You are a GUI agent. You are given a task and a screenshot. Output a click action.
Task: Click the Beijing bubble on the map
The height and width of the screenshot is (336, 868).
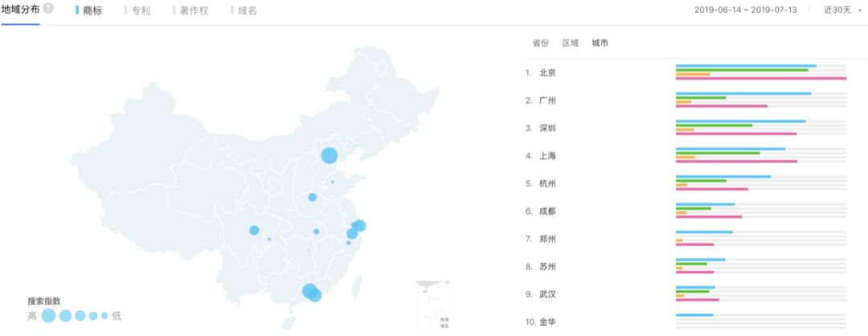coord(330,156)
